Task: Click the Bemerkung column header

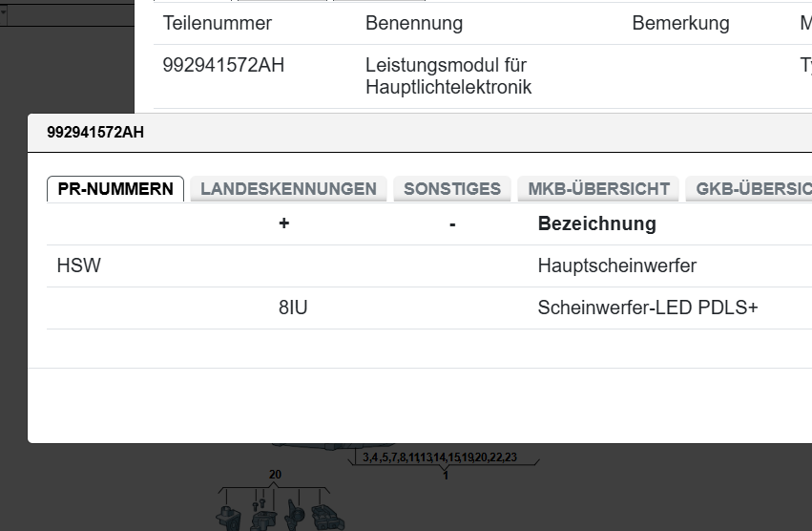Action: click(679, 24)
